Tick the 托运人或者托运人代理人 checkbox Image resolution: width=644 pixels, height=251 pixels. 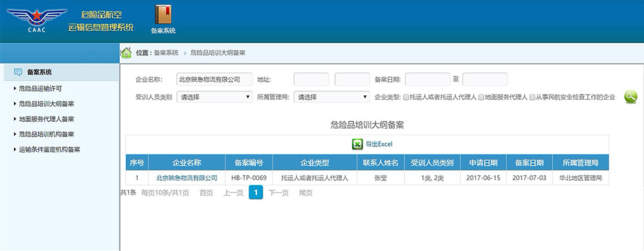tap(406, 98)
